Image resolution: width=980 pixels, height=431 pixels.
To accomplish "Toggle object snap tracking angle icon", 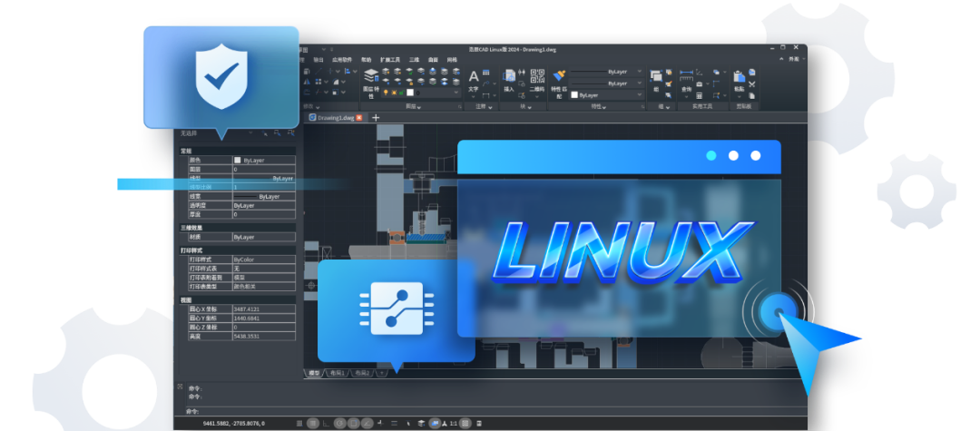I will pos(367,423).
